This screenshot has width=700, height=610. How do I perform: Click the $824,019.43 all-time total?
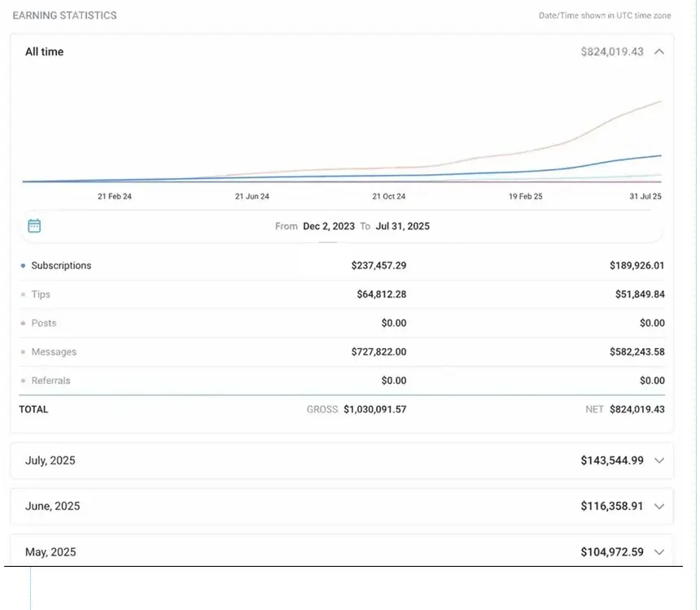[611, 51]
